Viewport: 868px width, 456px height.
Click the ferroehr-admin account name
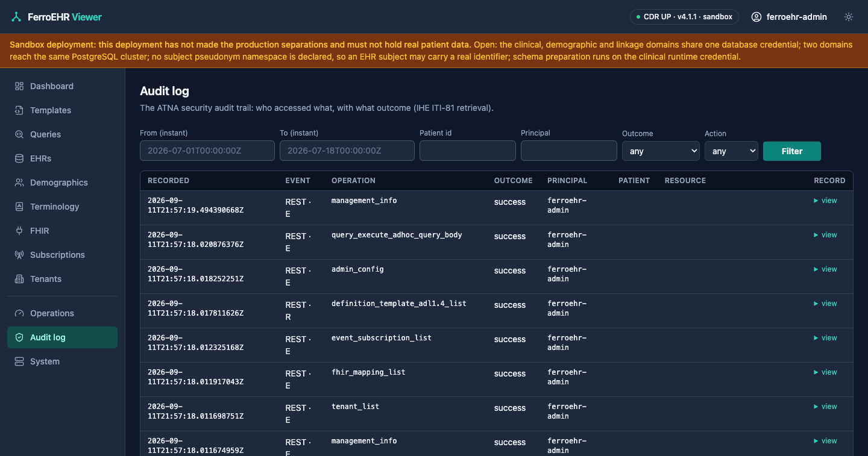click(796, 17)
